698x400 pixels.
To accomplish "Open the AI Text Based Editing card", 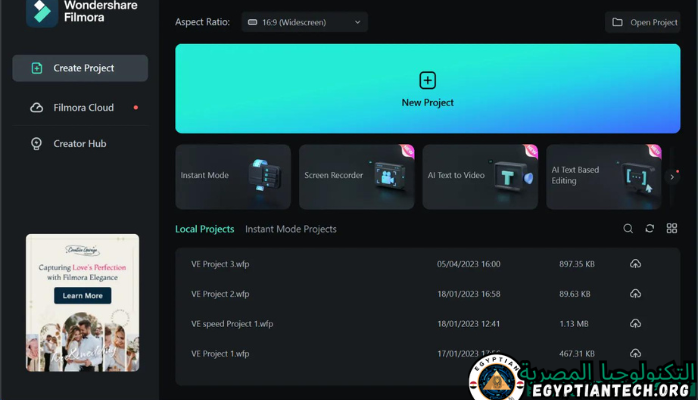I will (x=604, y=177).
